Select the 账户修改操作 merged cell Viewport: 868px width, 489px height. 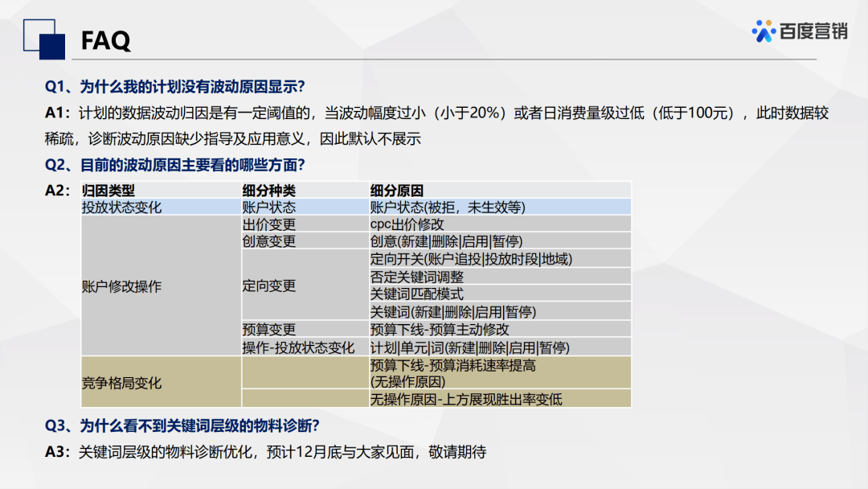pos(161,286)
